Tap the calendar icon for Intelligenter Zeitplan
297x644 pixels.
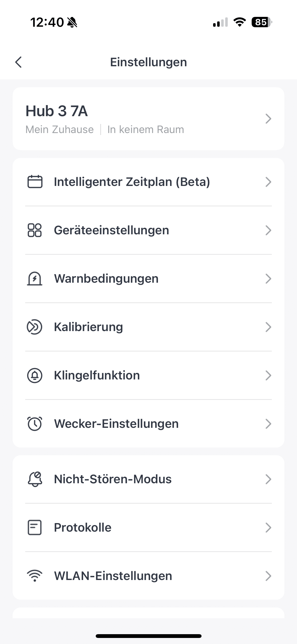pos(35,182)
